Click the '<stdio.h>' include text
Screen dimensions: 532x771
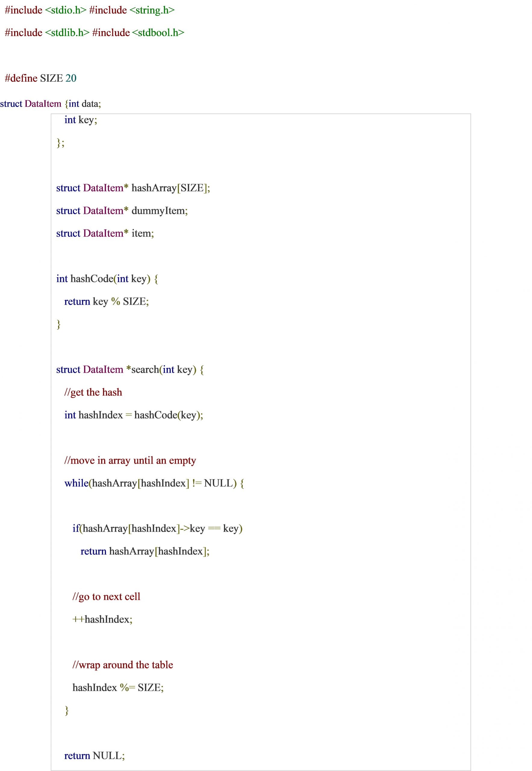coord(66,10)
